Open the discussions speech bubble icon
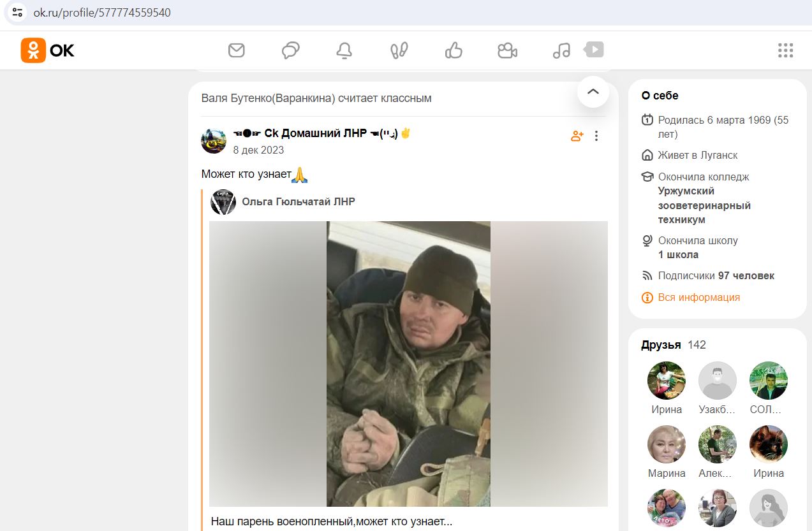The width and height of the screenshot is (812, 531). 291,50
